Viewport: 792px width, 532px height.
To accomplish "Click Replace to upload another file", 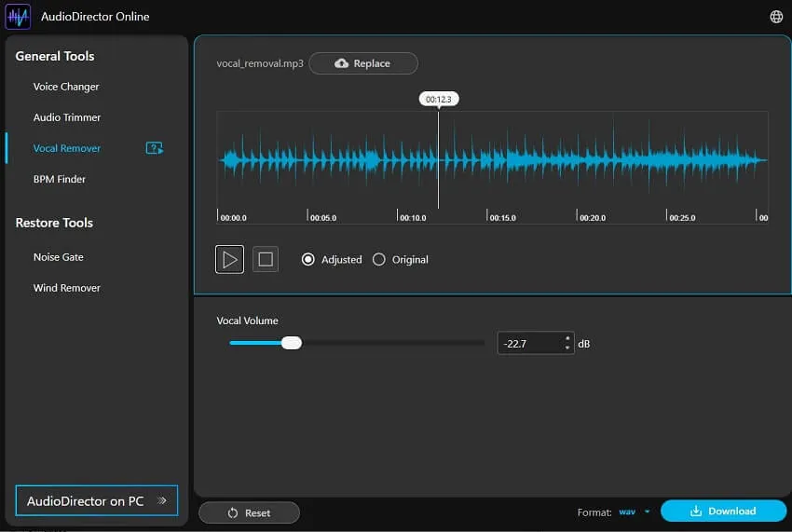I will 363,63.
